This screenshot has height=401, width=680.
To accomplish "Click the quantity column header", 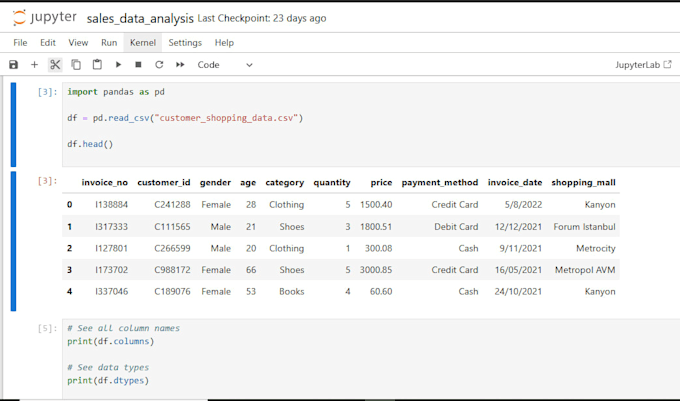I will (332, 183).
